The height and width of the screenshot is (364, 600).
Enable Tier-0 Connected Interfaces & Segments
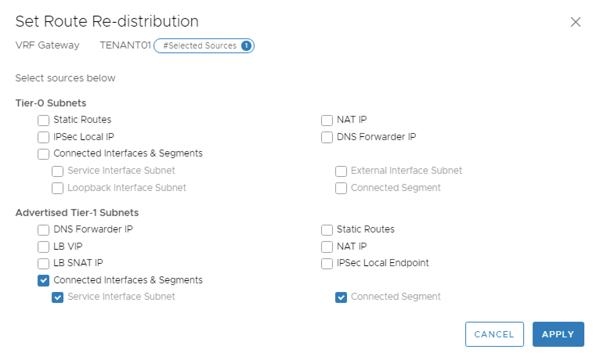[x=43, y=154]
